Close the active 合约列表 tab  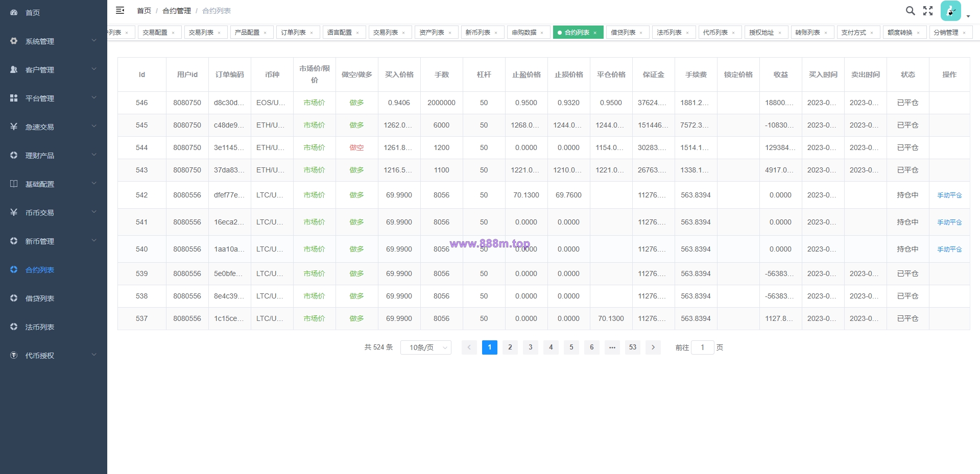coord(595,33)
